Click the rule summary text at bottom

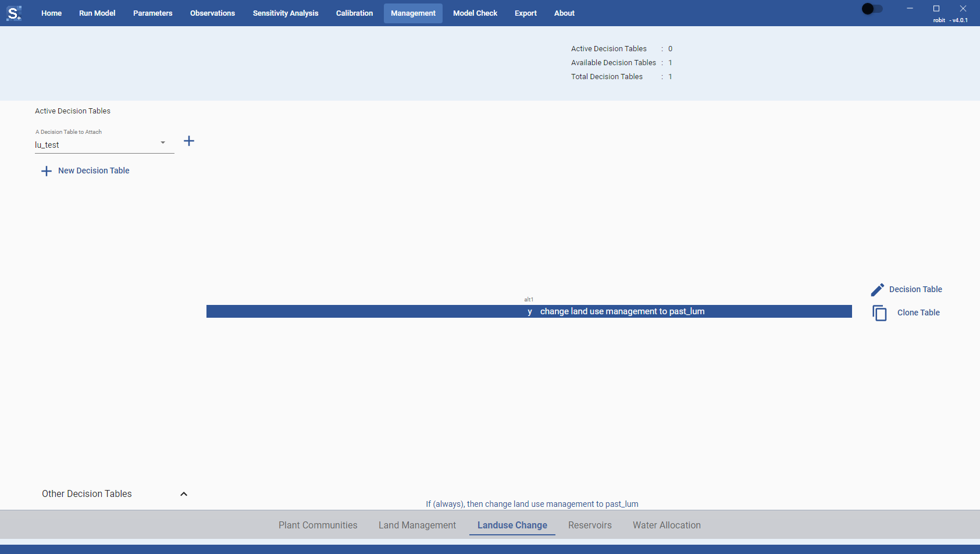pyautogui.click(x=532, y=504)
